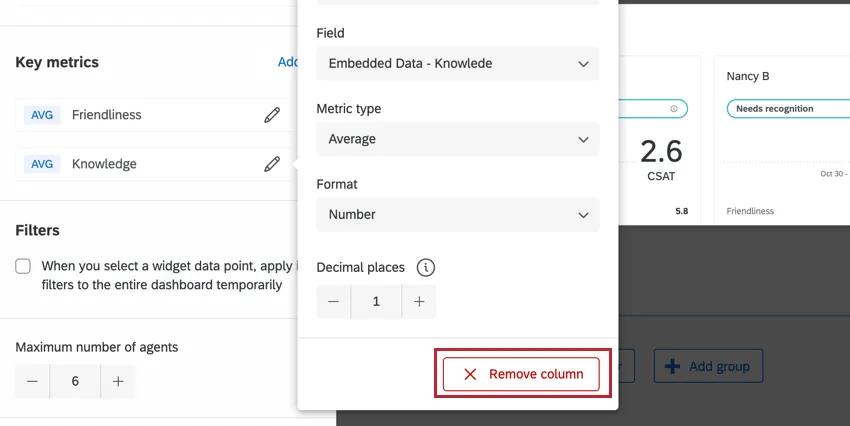Edit the Friendliness metric with pencil icon
This screenshot has height=426, width=850.
272,115
